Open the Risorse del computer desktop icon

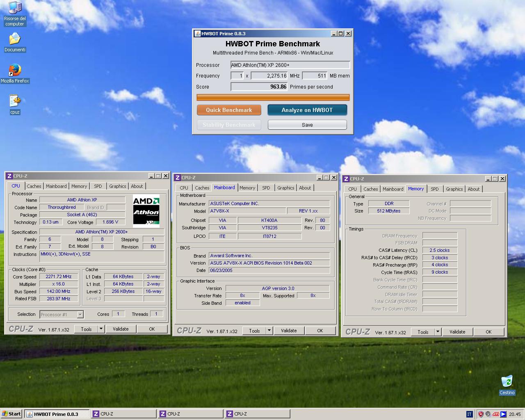tap(15, 14)
